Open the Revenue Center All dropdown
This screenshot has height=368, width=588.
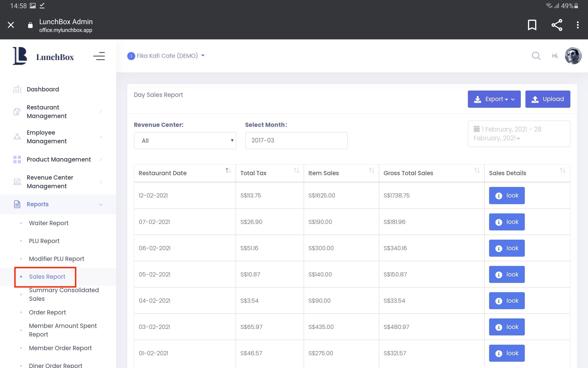[185, 141]
